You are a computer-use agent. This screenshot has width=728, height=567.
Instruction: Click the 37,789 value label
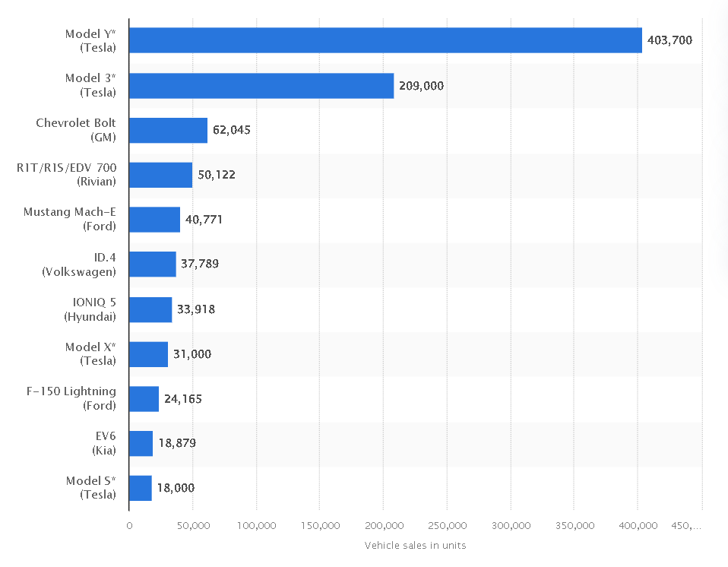200,264
